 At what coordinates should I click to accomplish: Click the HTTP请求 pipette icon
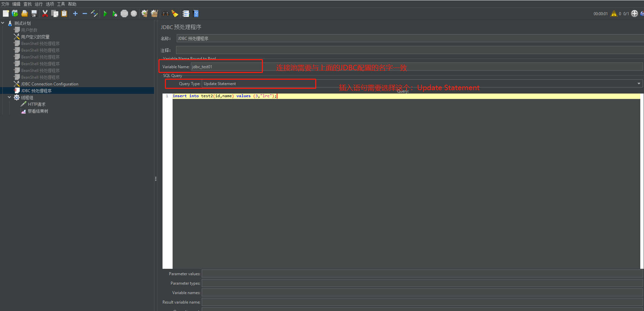[23, 104]
